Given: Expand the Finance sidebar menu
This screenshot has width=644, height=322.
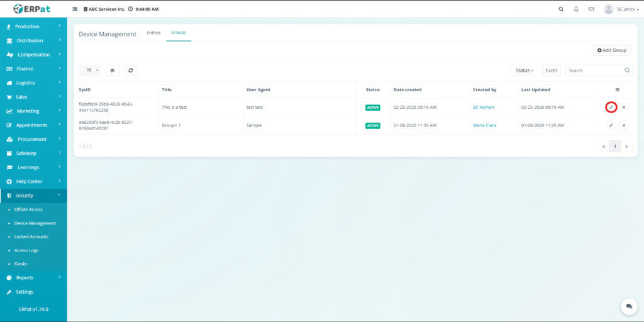Looking at the screenshot, I should coord(33,69).
